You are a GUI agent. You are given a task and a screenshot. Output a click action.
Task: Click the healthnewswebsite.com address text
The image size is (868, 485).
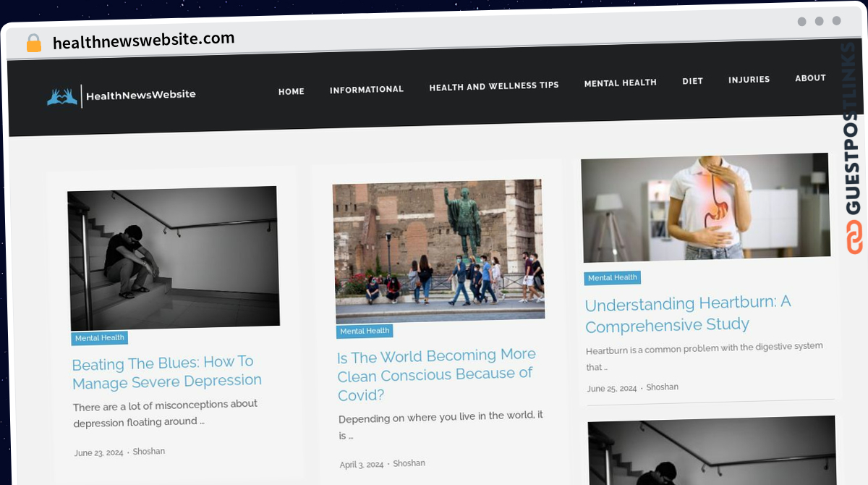point(143,40)
